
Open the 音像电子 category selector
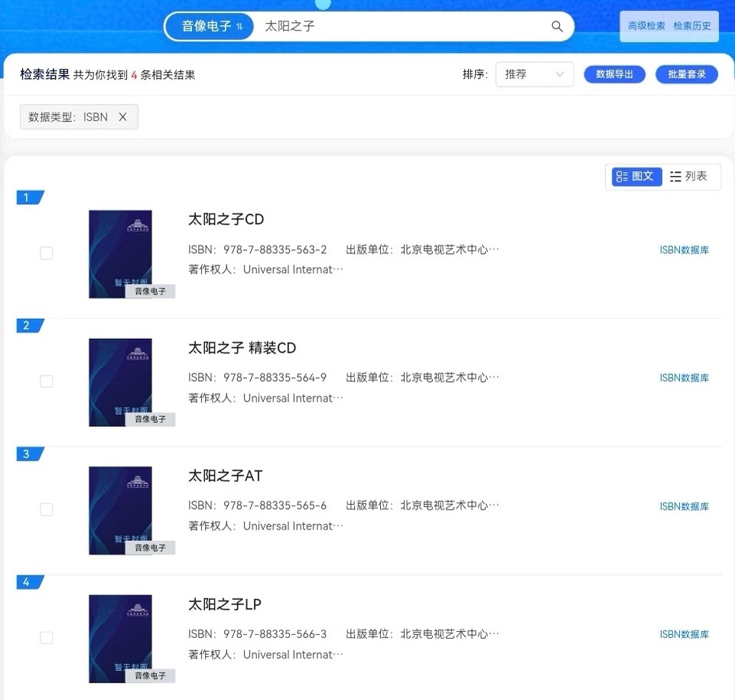click(x=207, y=26)
